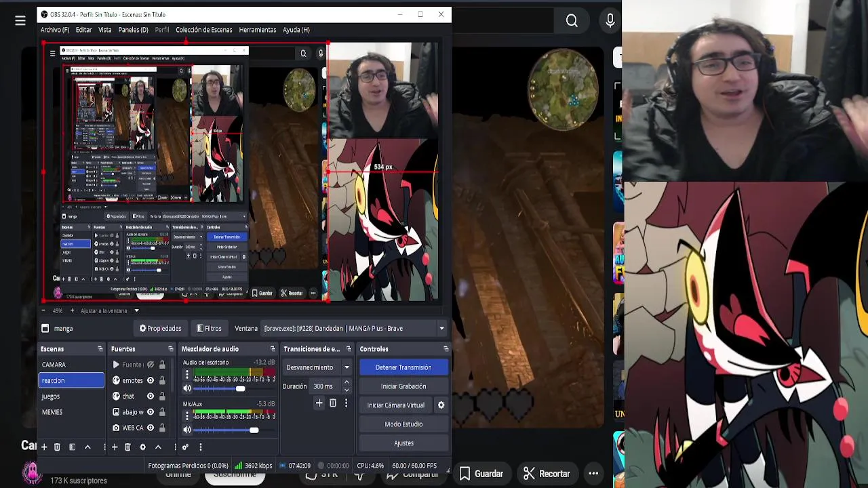
Task: Pop out the Controles dock
Action: coord(446,349)
